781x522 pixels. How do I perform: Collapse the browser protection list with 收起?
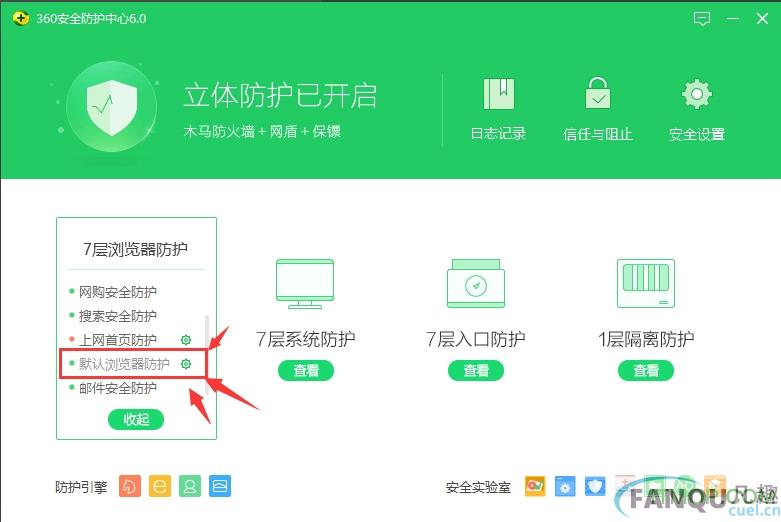136,419
